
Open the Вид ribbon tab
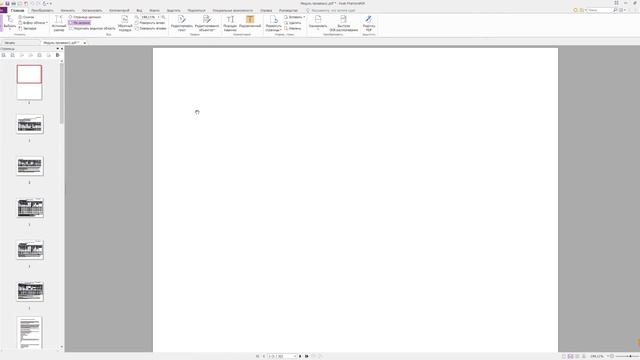point(139,10)
